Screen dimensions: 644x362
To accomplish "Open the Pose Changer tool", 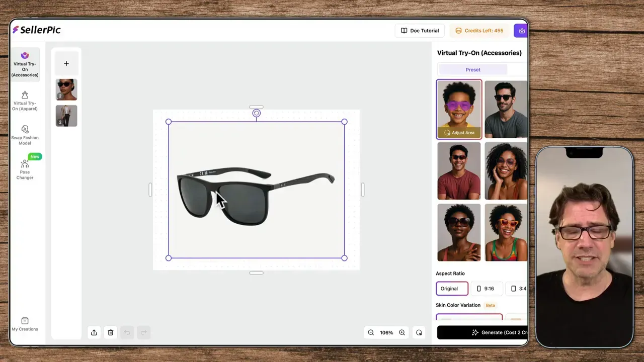I will click(25, 169).
